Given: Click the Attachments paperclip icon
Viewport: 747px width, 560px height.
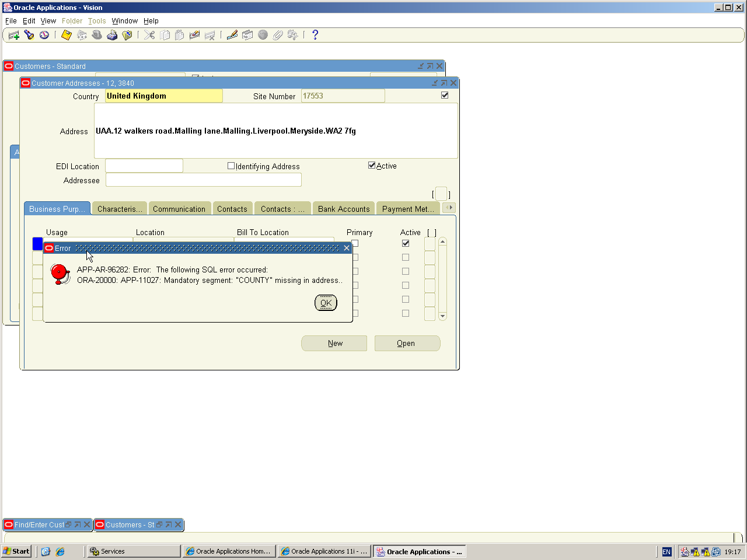Looking at the screenshot, I should coord(278,35).
